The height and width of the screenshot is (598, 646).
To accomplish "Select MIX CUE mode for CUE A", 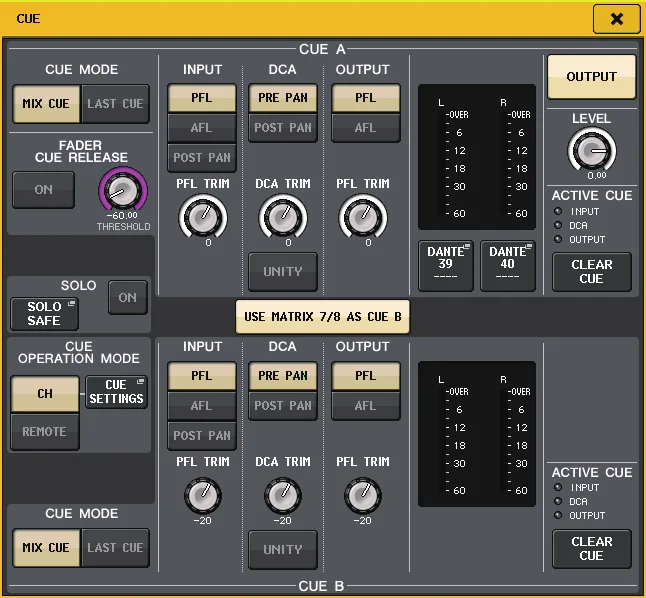I will coord(46,104).
